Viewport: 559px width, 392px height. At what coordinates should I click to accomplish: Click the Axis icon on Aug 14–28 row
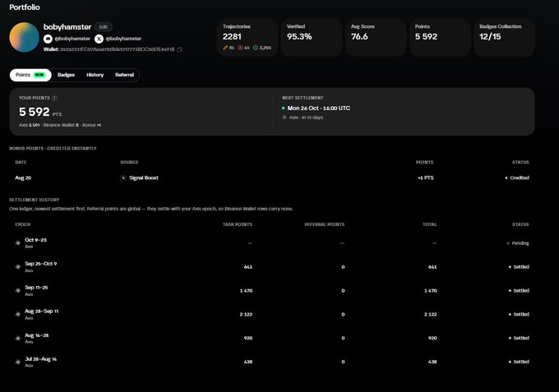click(18, 339)
